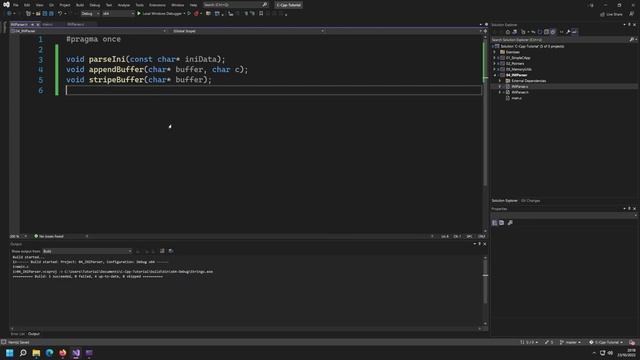The image size is (640, 360).
Task: Click in Solution Explorer search field
Action: click(x=559, y=40)
